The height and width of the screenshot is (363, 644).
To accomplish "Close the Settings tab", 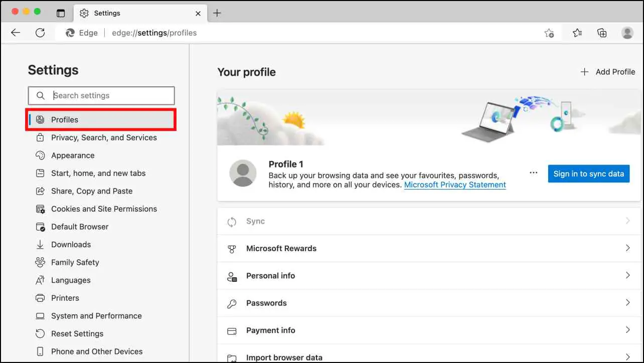I will pyautogui.click(x=198, y=13).
